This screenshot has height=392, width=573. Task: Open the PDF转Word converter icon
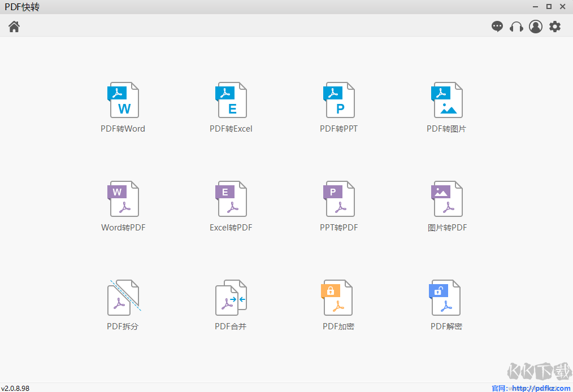click(123, 100)
